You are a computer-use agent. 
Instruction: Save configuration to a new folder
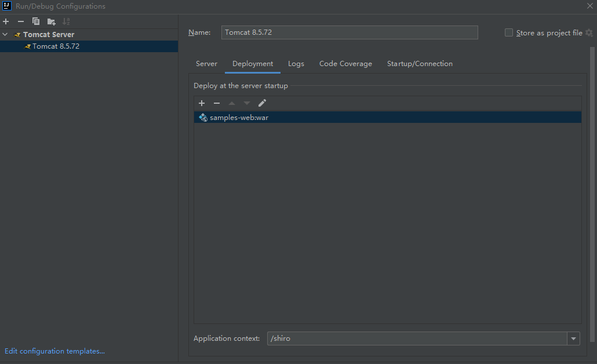(x=51, y=21)
